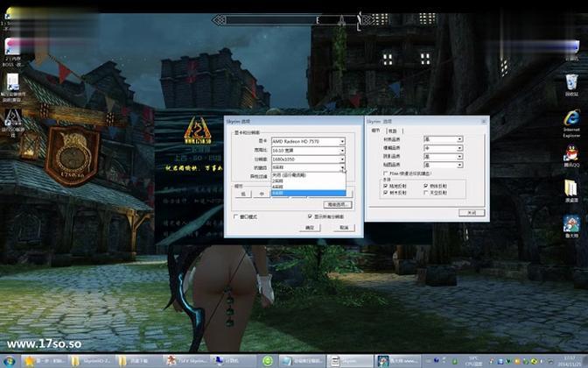
Task: Open the decal quality (贴图品质) dropdown
Action: pos(444,165)
